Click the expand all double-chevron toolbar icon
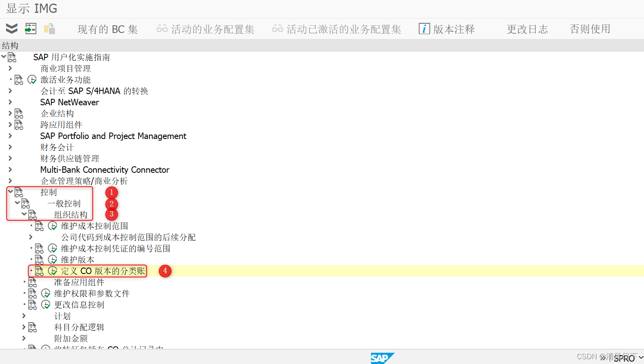Screen dimensions: 644x364 tap(12, 29)
